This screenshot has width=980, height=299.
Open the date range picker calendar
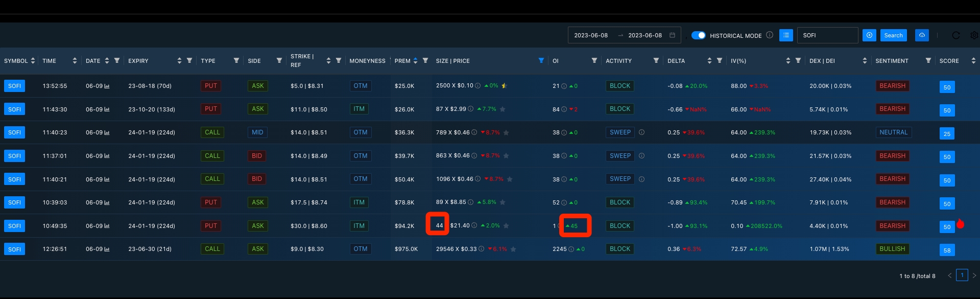click(672, 35)
